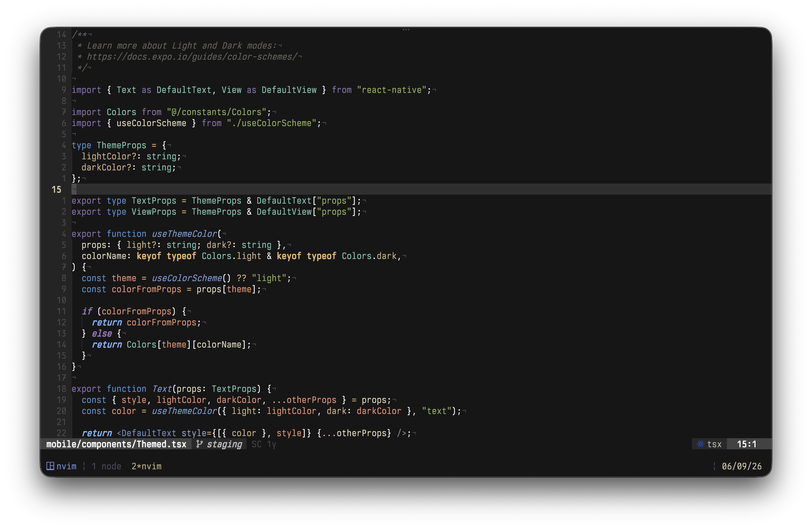The height and width of the screenshot is (530, 812).
Task: Click the 'Learn more about Light and Dark modes' comment
Action: pos(182,46)
